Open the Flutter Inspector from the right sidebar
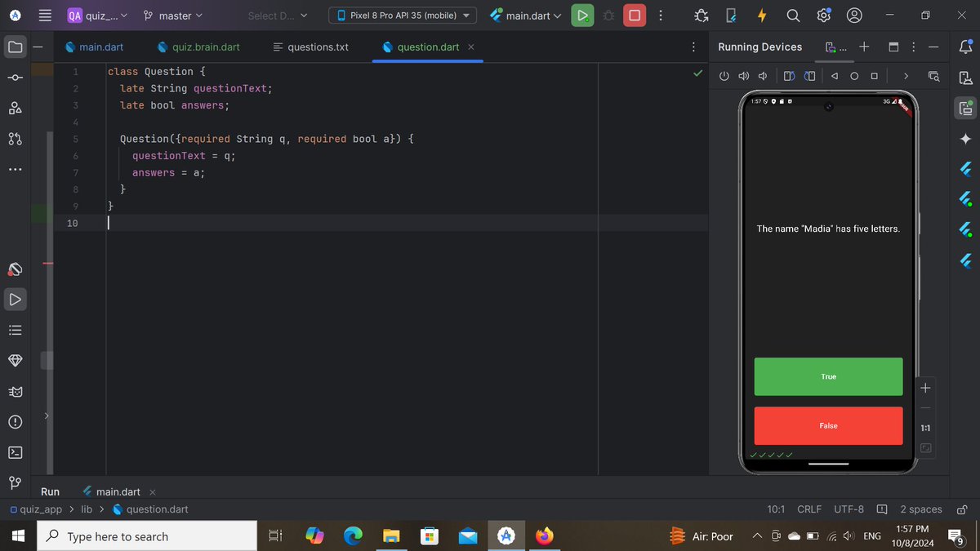 (x=965, y=169)
